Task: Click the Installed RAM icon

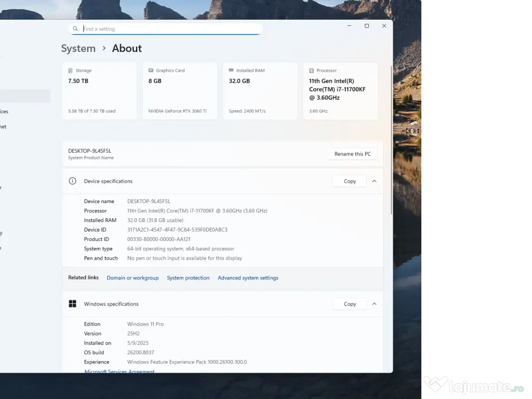Action: [231, 71]
